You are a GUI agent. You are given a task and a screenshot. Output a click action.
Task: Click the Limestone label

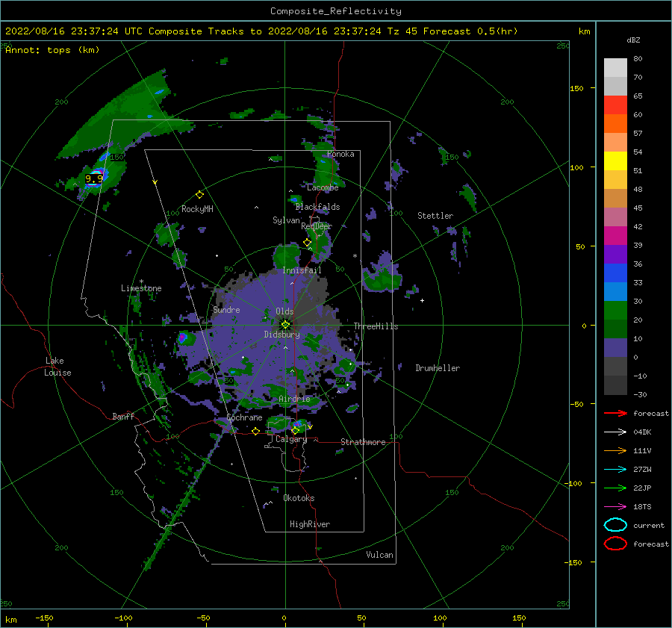141,288
